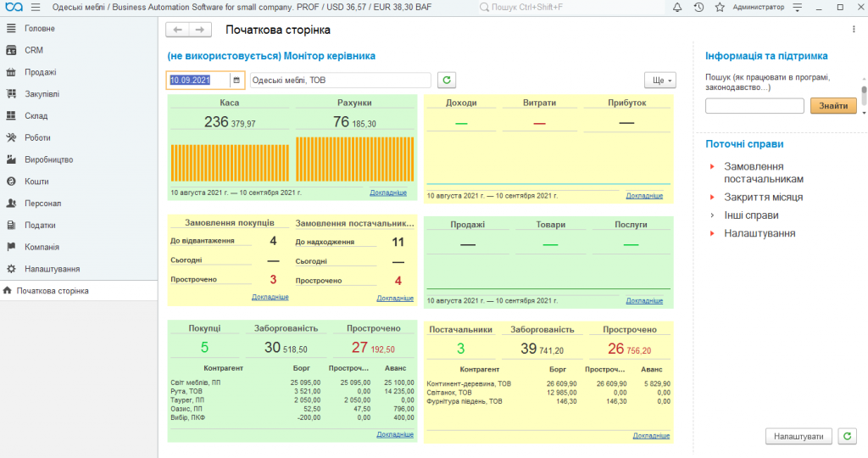
Task: Open Докладніше link under Каса panel
Action: click(388, 193)
